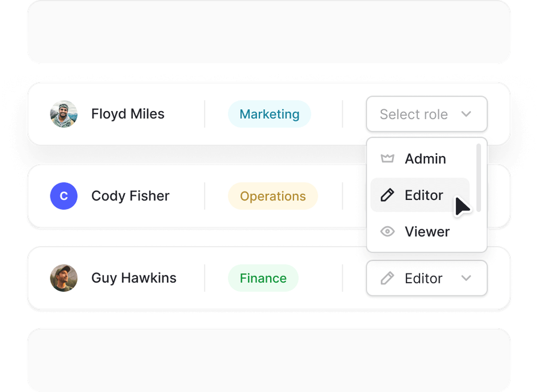Click chevron arrow in Guy Hawkins' role box

pyautogui.click(x=466, y=279)
